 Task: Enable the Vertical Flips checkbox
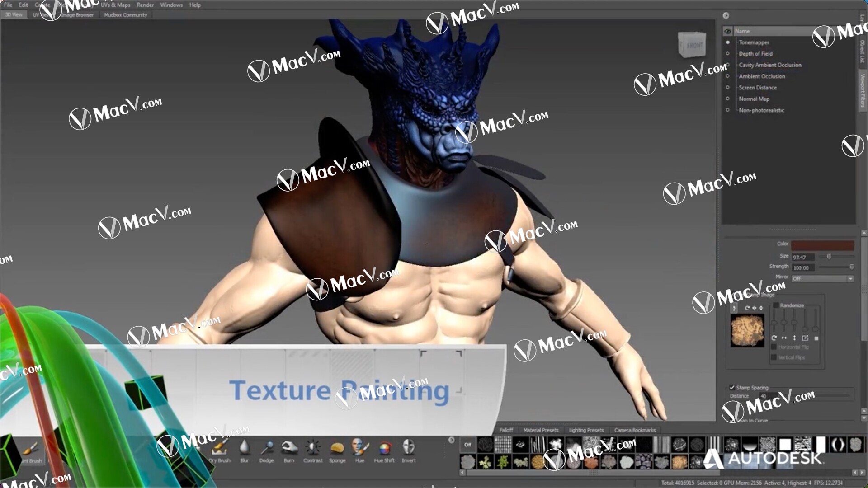pos(774,357)
